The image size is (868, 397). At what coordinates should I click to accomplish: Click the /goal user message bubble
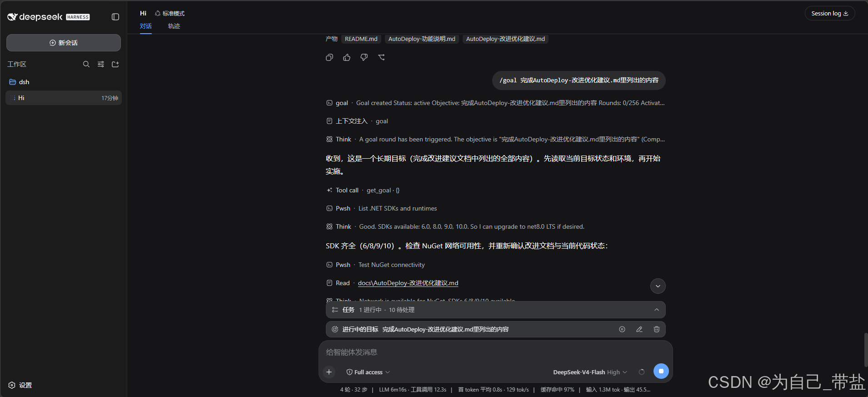(579, 80)
